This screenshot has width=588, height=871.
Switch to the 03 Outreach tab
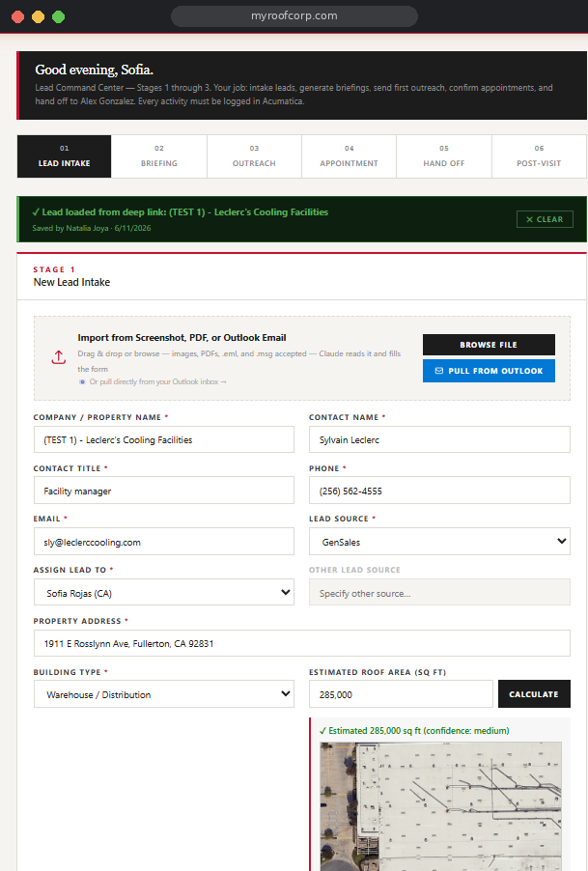[x=254, y=156]
